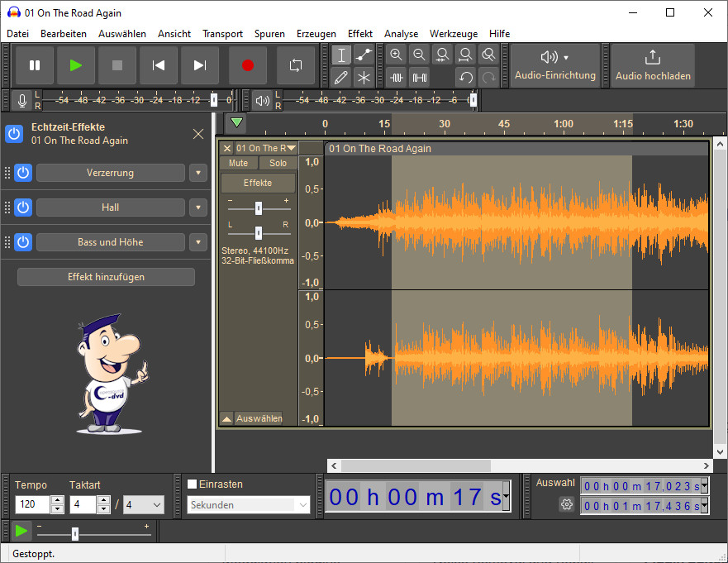Click the Undo arrow icon
Screen dimensions: 728x563
[x=466, y=78]
